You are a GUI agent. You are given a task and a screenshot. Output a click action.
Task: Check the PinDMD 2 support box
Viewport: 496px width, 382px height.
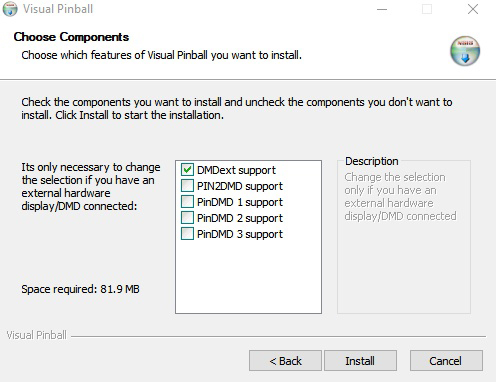pyautogui.click(x=187, y=218)
